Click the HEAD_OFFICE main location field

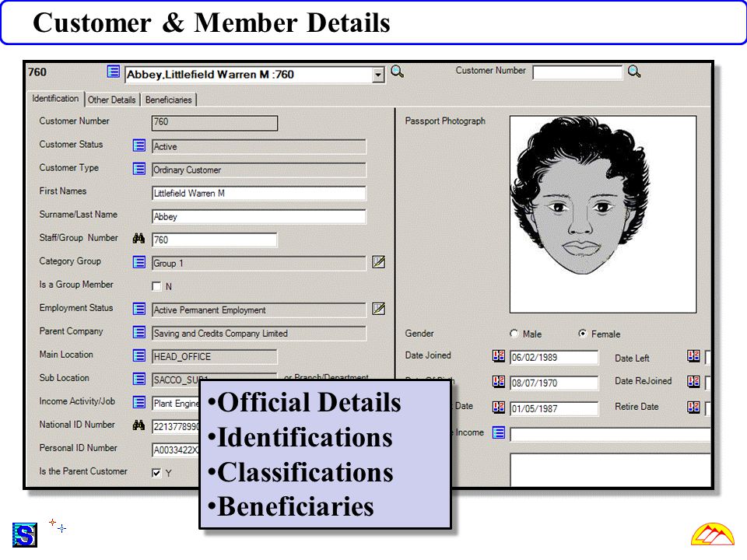coord(215,357)
